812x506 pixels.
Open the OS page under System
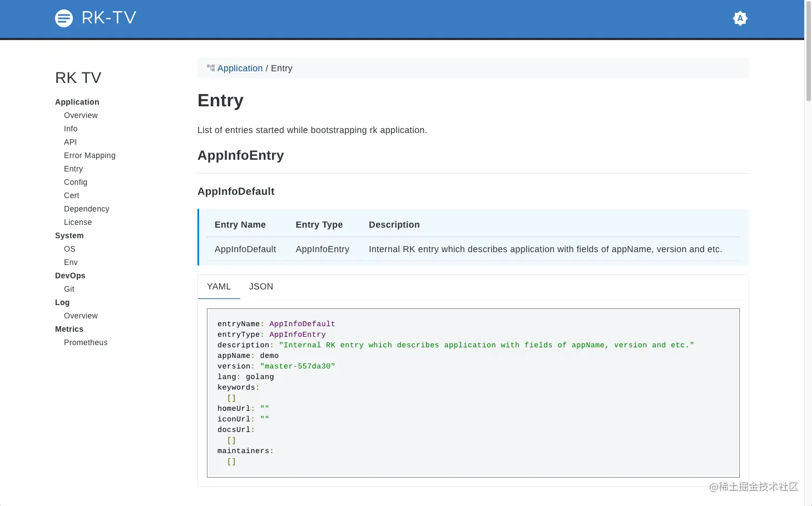pyautogui.click(x=70, y=249)
